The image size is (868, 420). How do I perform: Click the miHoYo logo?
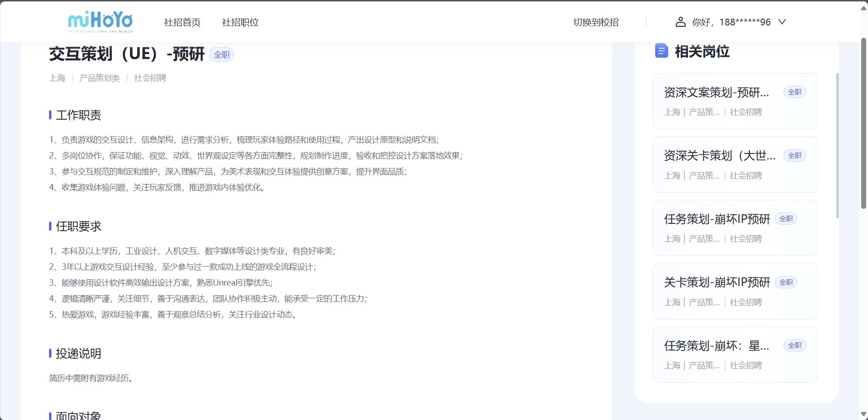(x=100, y=22)
